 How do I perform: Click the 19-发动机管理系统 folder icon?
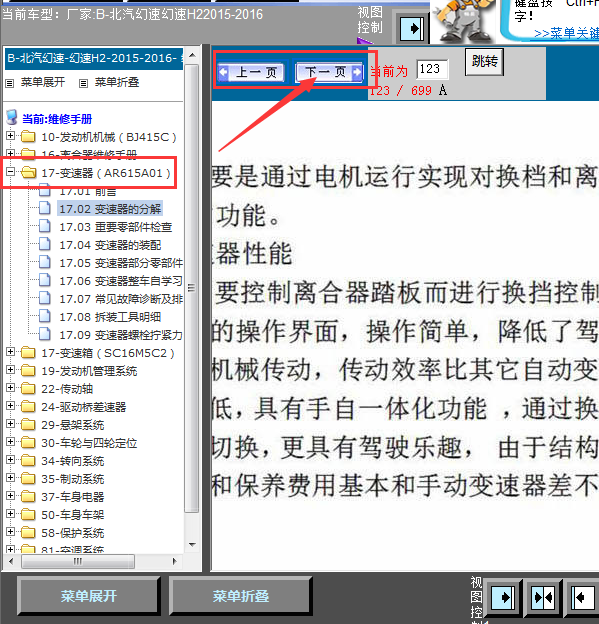coord(28,370)
